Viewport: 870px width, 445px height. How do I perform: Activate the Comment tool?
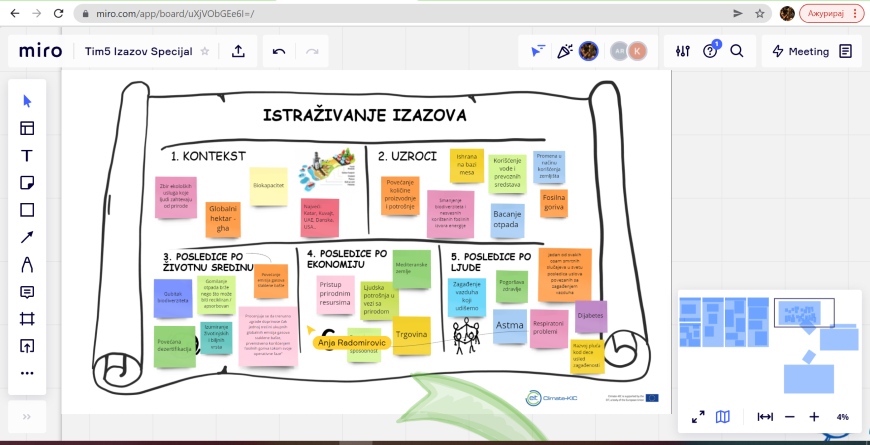pyautogui.click(x=27, y=292)
